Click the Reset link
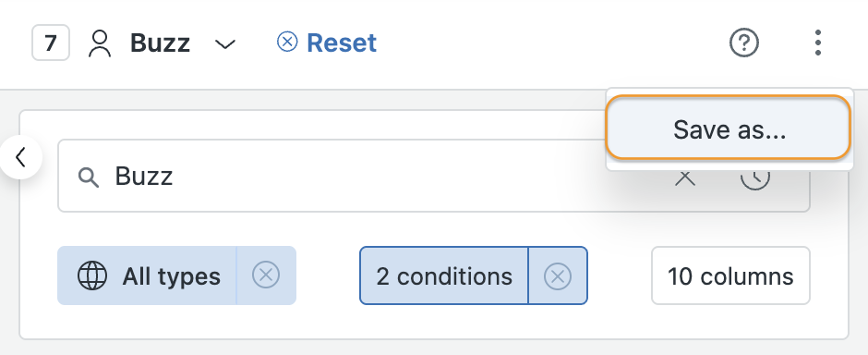Screen dimensions: 868x355 [x=342, y=43]
